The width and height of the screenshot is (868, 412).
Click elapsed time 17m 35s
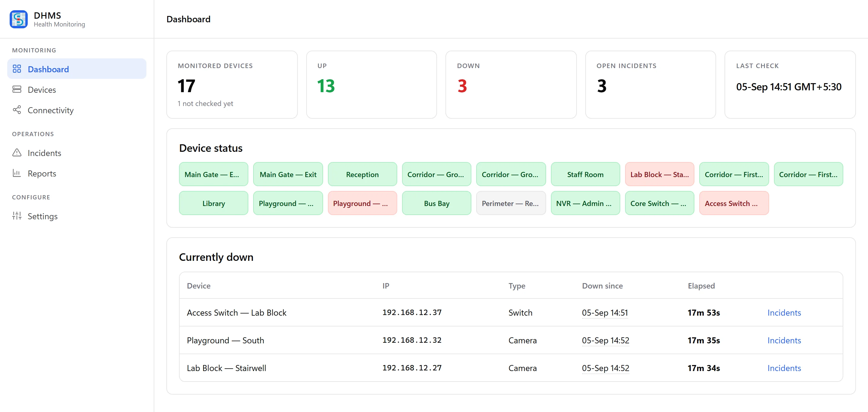(x=703, y=340)
